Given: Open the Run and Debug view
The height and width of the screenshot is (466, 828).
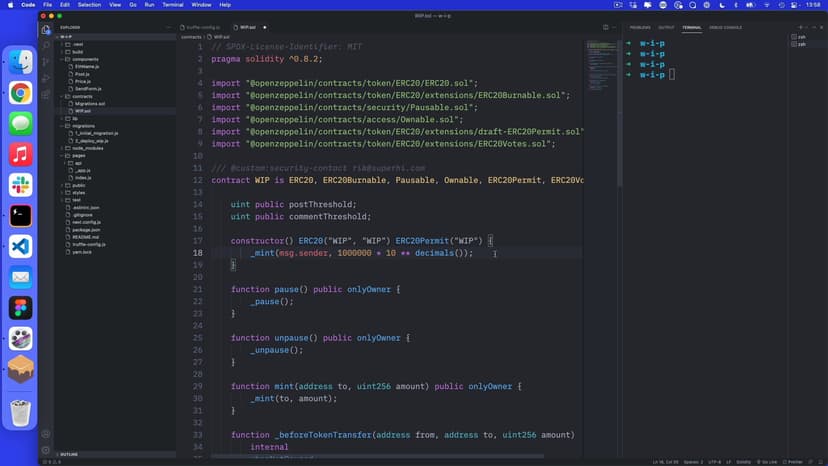Looking at the screenshot, I should click(46, 78).
